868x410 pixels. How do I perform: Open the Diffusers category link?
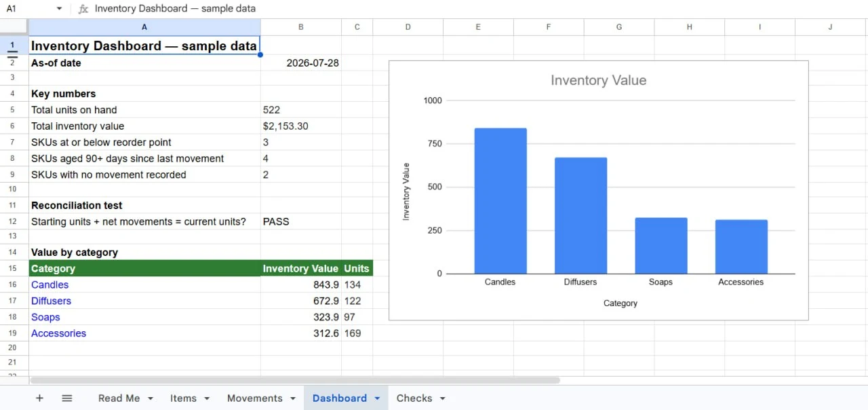pyautogui.click(x=51, y=301)
